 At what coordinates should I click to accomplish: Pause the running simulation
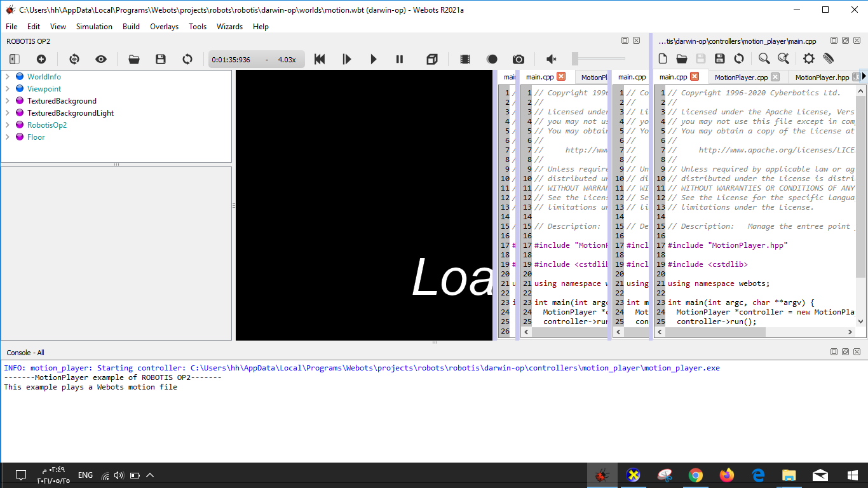(400, 58)
